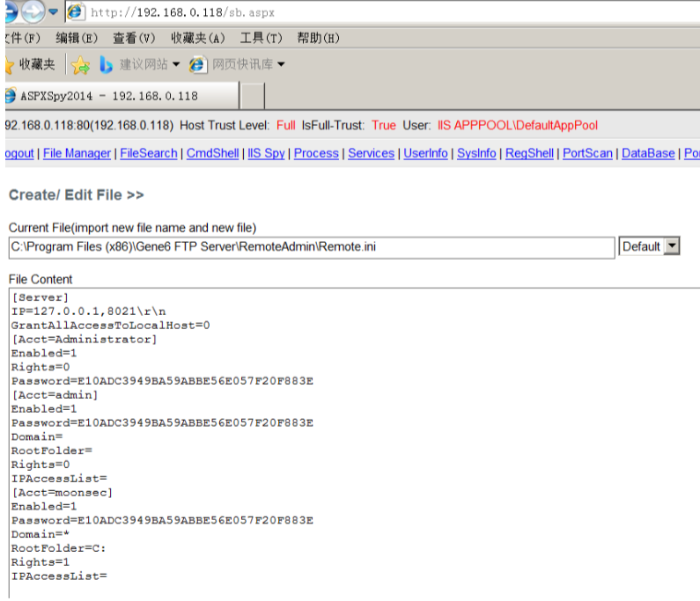The width and height of the screenshot is (700, 601).
Task: Click the add to favorites bar star icon
Action: coord(80,65)
